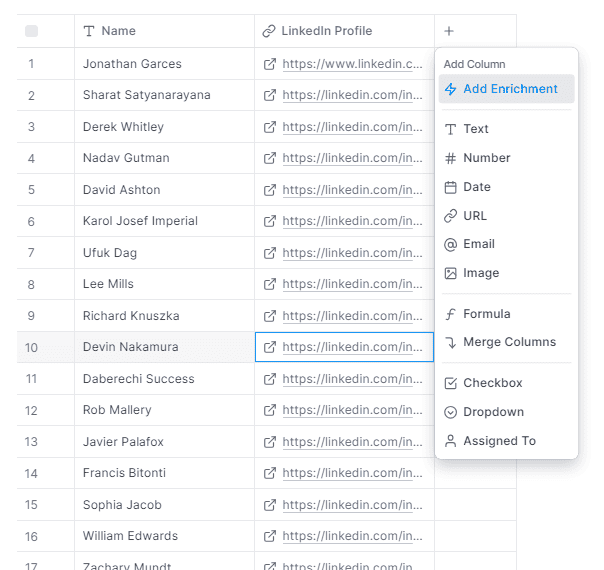Click the text type icon in Name header
Image resolution: width=604 pixels, height=570 pixels.
[89, 31]
